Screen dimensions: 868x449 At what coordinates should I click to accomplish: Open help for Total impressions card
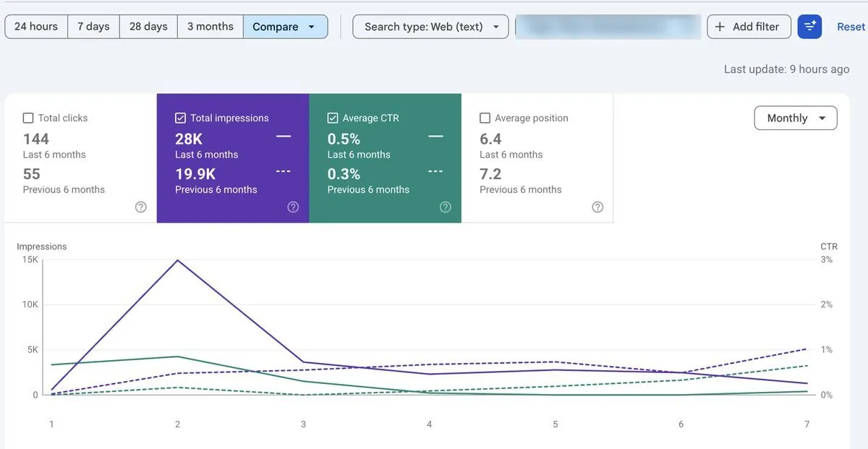pos(293,207)
